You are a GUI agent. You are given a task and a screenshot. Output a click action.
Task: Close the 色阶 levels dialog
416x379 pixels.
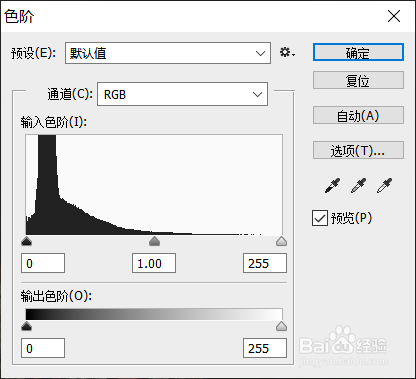click(x=394, y=16)
